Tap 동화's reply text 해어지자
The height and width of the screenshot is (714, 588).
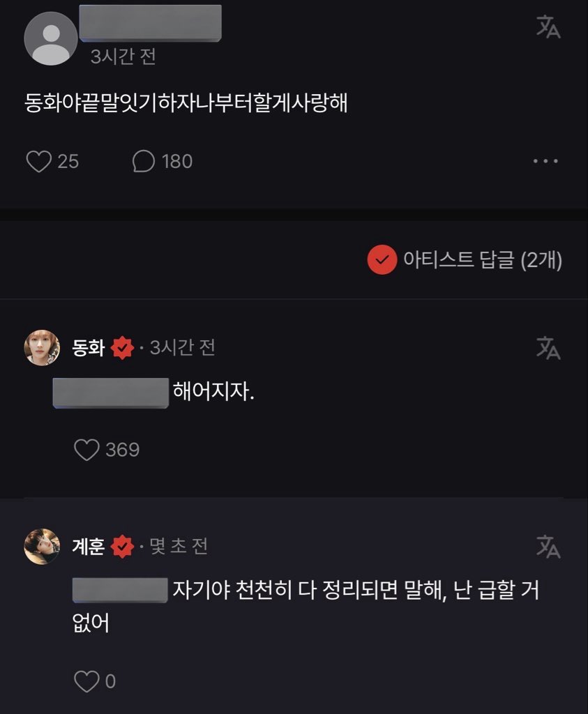213,393
